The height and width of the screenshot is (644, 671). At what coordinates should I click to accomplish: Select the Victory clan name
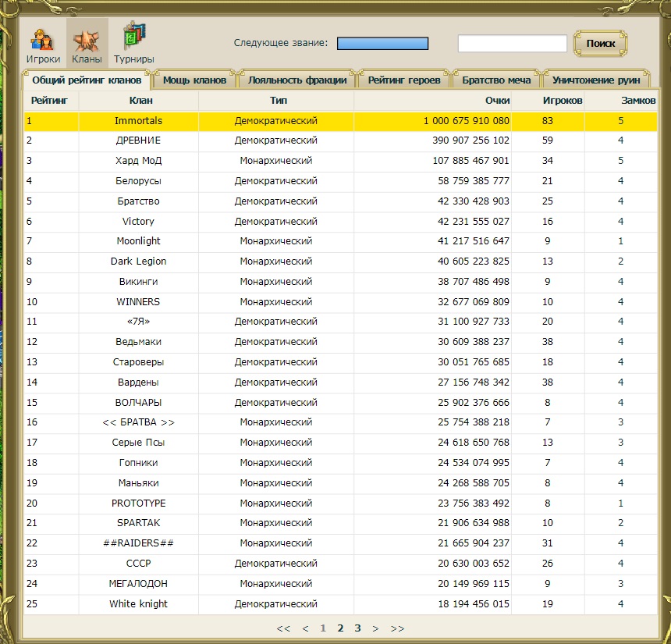pos(138,222)
